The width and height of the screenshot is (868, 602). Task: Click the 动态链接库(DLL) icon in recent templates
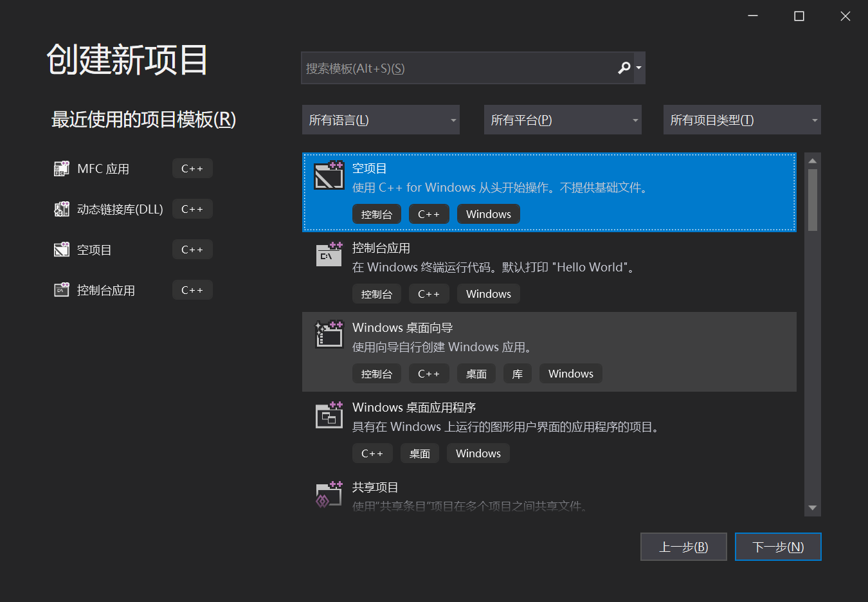pyautogui.click(x=61, y=208)
